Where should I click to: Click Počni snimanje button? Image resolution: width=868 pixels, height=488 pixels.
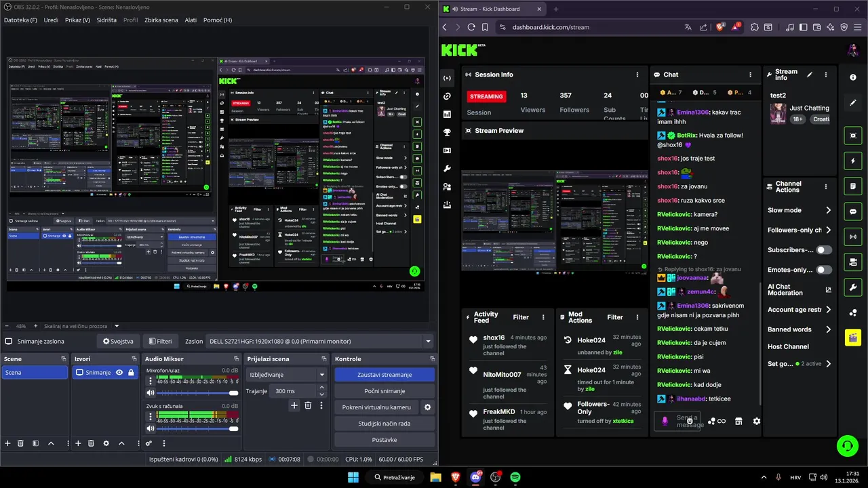(x=384, y=391)
